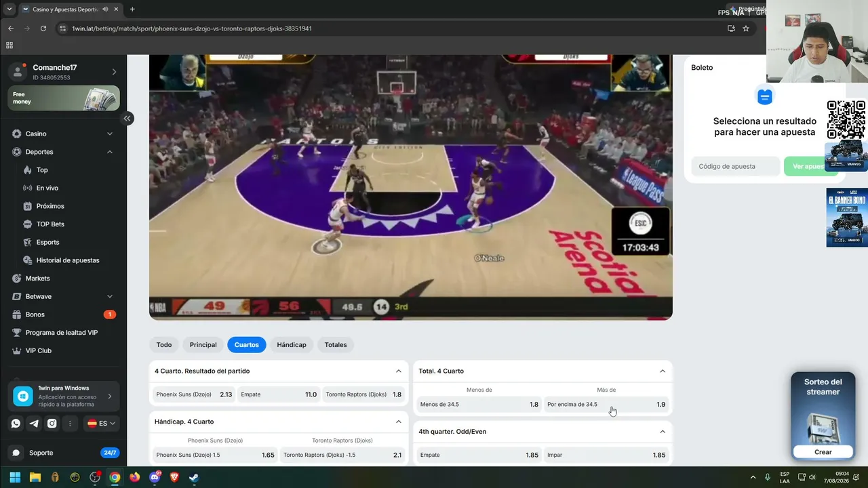Open the Instagram profile icon

pyautogui.click(x=52, y=424)
